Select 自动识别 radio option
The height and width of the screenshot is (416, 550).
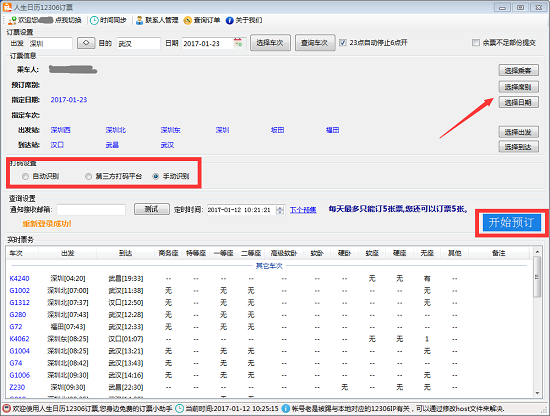[x=25, y=176]
